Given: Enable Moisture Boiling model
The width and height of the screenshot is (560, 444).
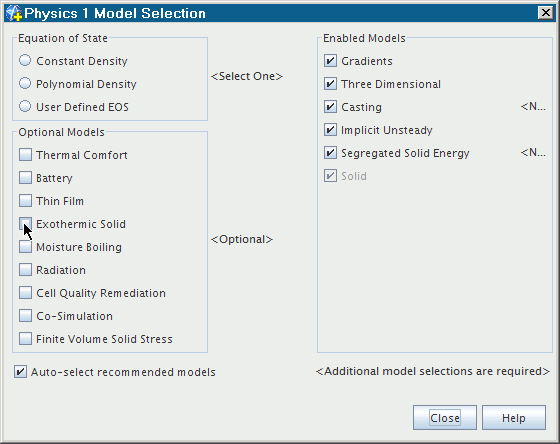Looking at the screenshot, I should pyautogui.click(x=25, y=247).
